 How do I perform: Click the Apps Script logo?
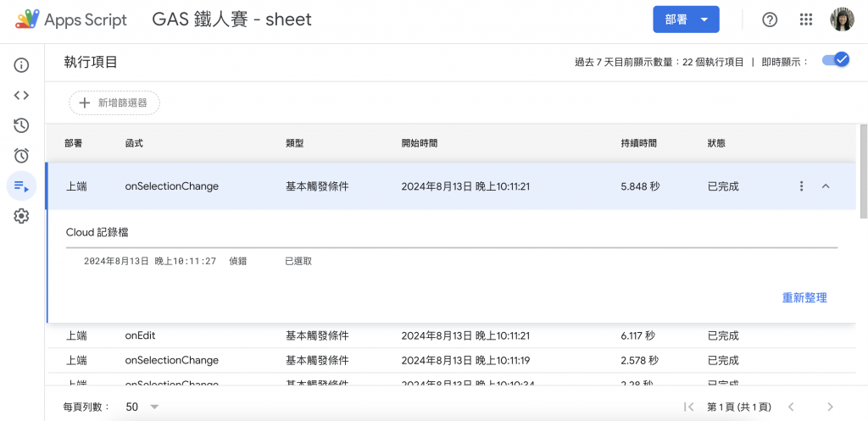72,19
